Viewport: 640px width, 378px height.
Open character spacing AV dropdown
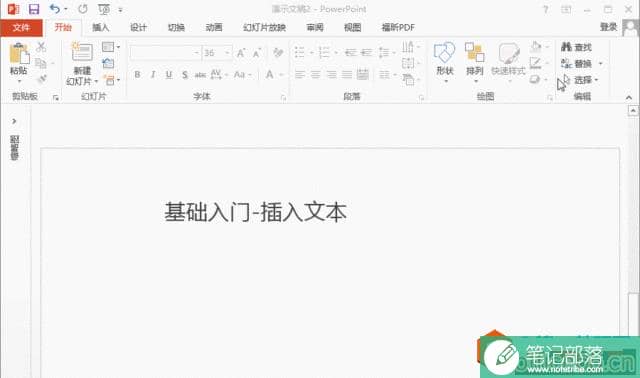[219, 74]
